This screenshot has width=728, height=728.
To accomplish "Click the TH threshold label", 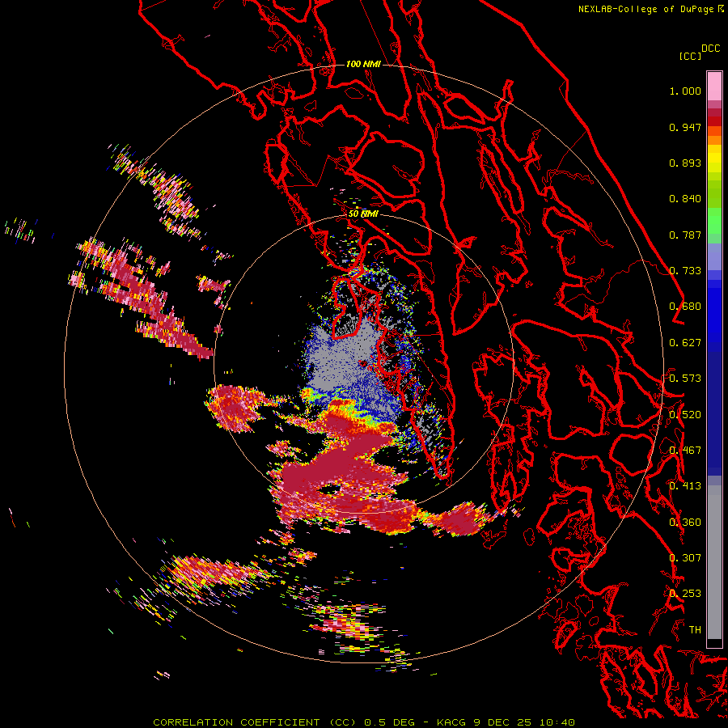I will tap(695, 629).
